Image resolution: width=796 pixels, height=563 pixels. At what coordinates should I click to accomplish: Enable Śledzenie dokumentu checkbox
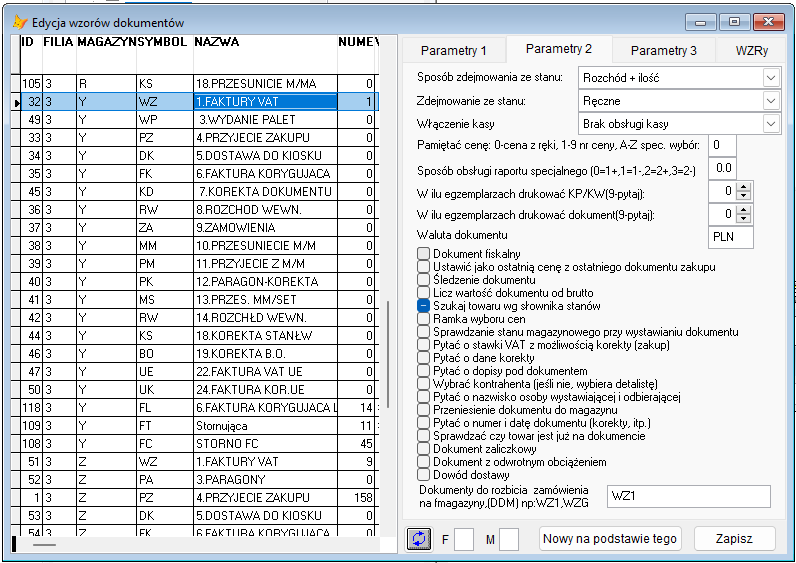pos(423,279)
